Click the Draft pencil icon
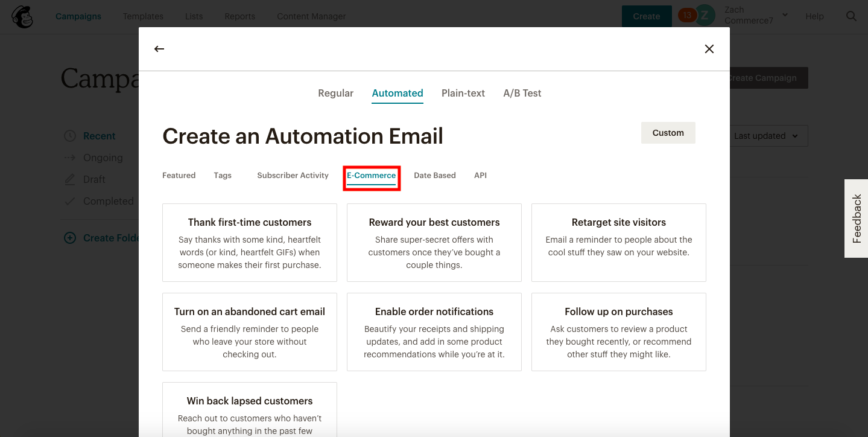This screenshot has width=868, height=437. (71, 179)
